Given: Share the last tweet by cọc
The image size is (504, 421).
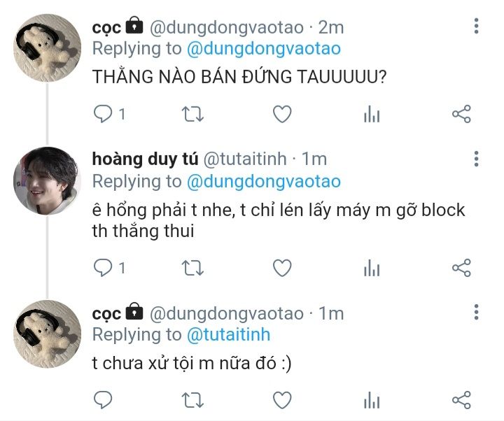Looking at the screenshot, I should [461, 400].
